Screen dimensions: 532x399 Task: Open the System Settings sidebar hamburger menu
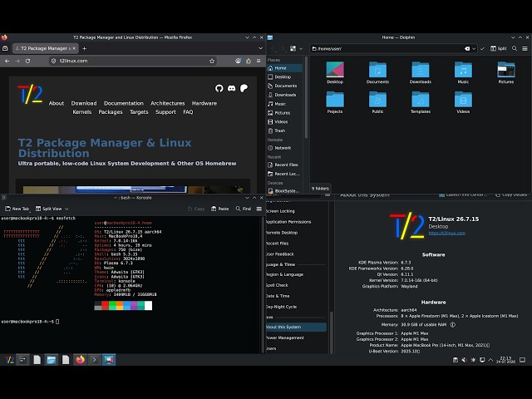tap(328, 195)
